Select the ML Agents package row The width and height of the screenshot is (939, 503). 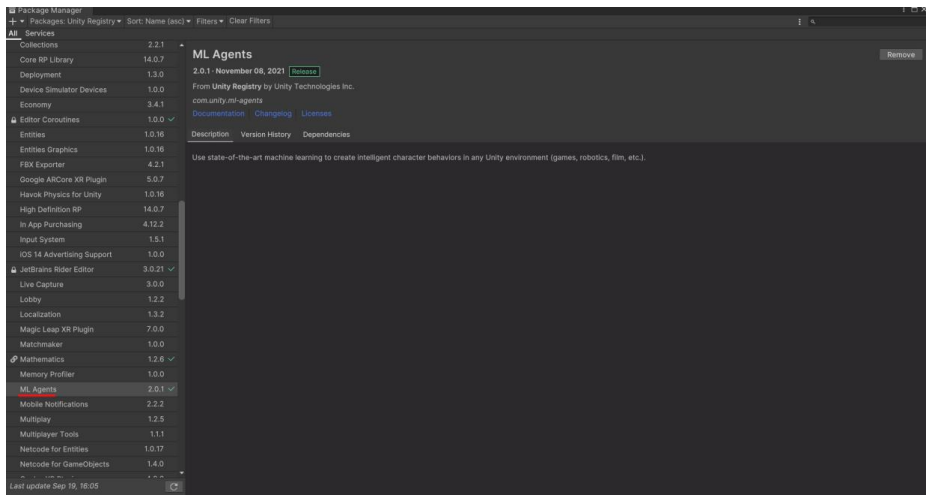[92, 389]
